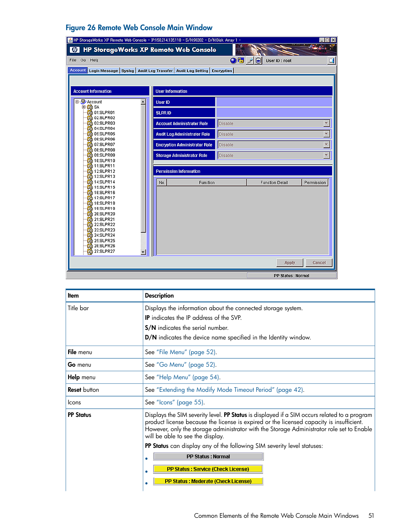Click the HP logo in the console banner
The image size is (399, 532).
coord(74,50)
